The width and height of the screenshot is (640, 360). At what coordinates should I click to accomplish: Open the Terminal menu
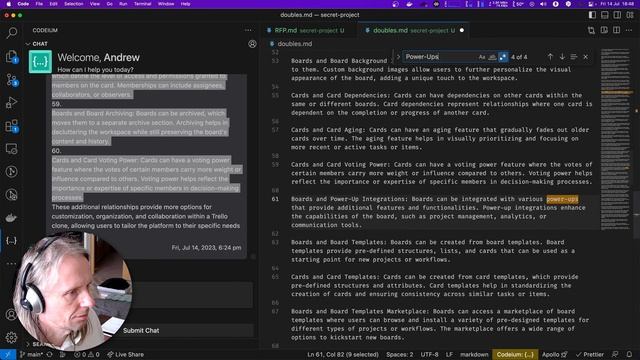pos(142,4)
